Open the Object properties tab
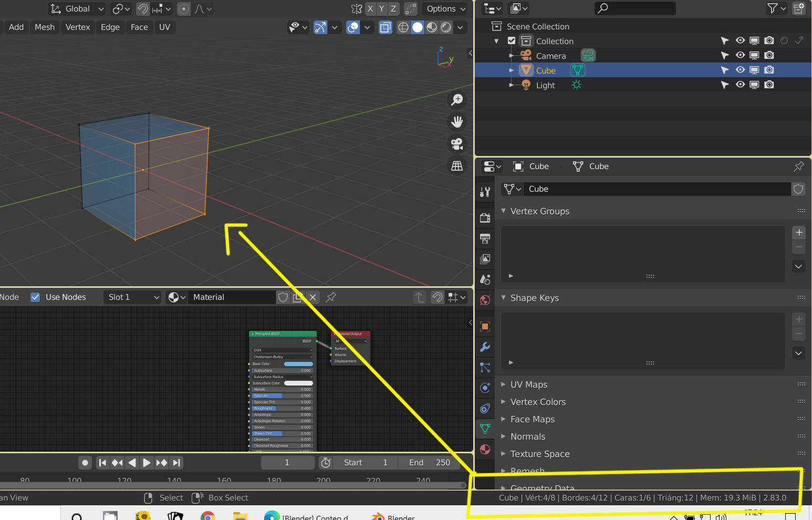This screenshot has width=812, height=520. tap(485, 326)
